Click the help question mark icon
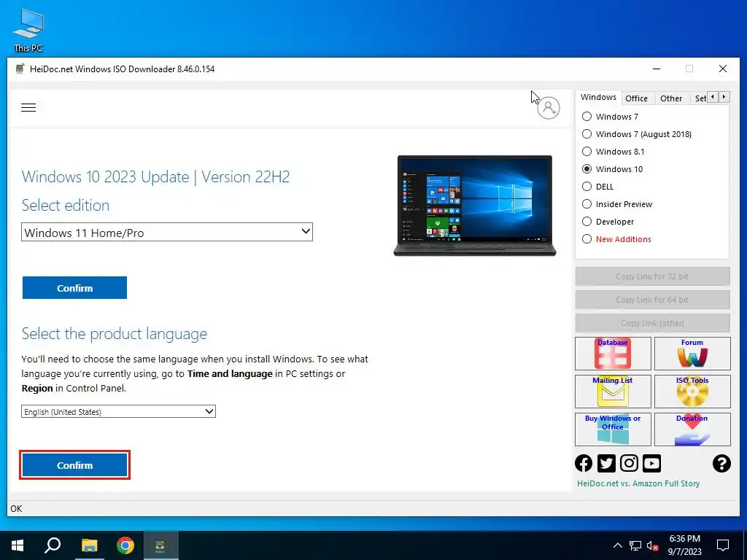The height and width of the screenshot is (560, 747). pos(721,463)
